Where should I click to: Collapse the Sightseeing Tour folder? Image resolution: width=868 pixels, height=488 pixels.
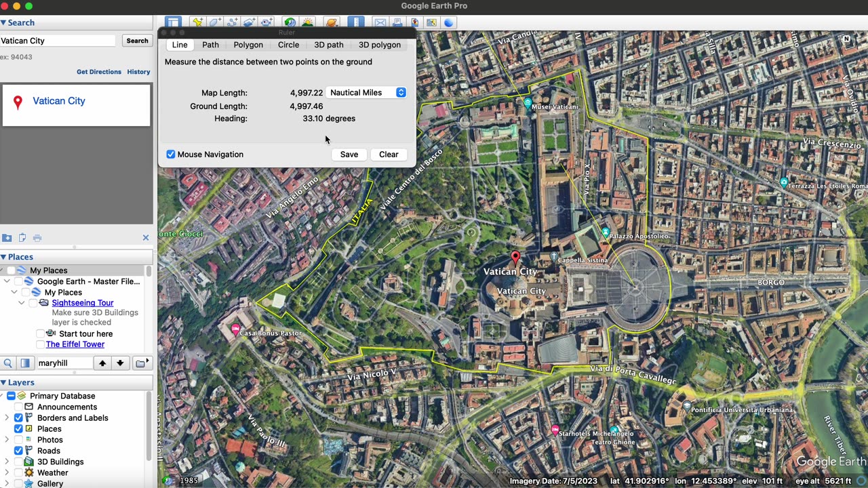pos(22,303)
